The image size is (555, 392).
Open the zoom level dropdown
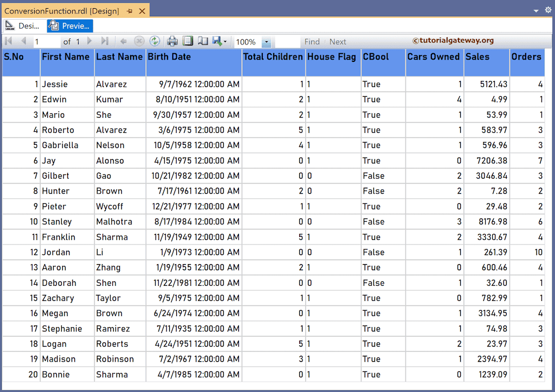[x=267, y=41]
